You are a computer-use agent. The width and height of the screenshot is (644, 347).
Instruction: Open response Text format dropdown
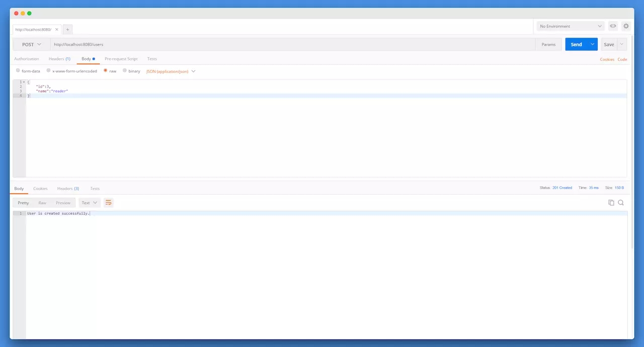tap(90, 203)
